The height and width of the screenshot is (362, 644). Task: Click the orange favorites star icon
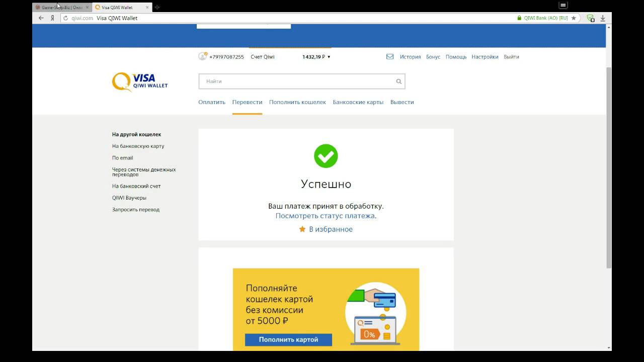(x=302, y=229)
